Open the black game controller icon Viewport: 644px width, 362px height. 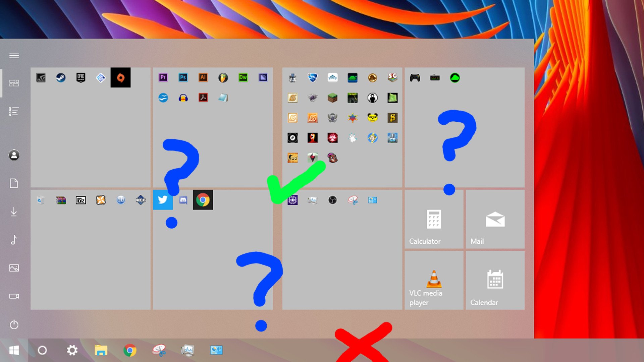click(x=415, y=78)
